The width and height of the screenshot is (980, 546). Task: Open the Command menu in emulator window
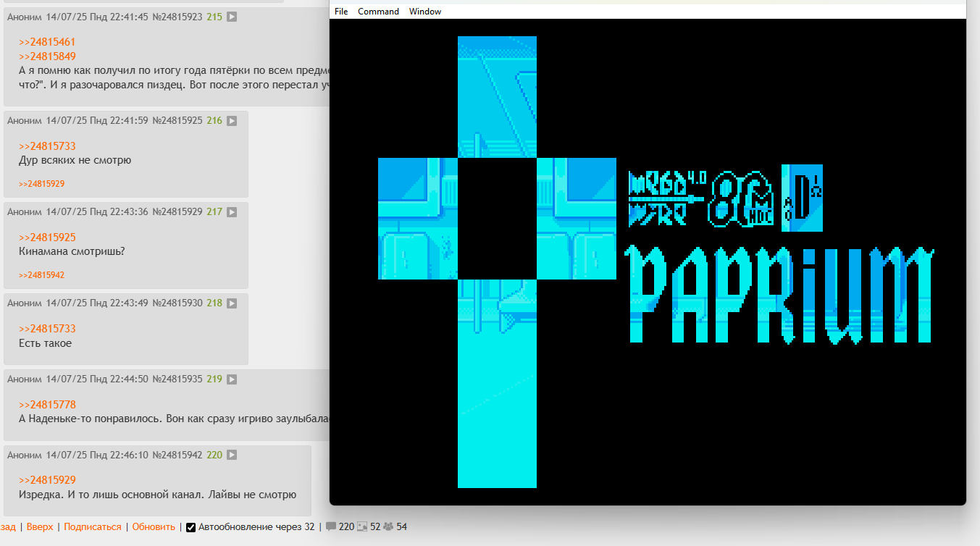coord(378,12)
